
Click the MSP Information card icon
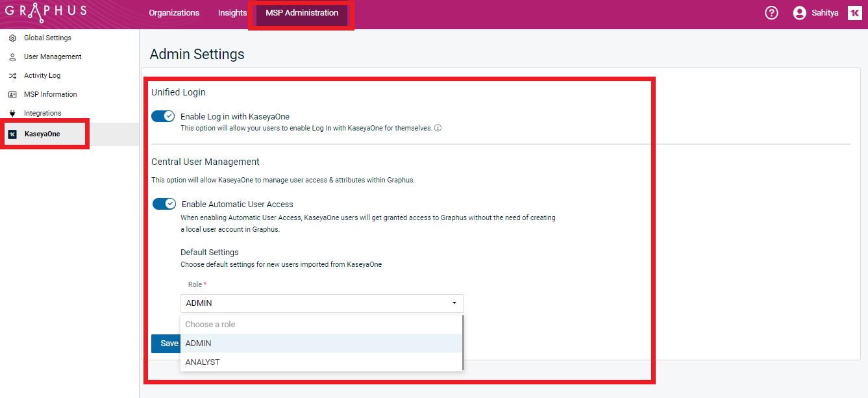pos(12,95)
